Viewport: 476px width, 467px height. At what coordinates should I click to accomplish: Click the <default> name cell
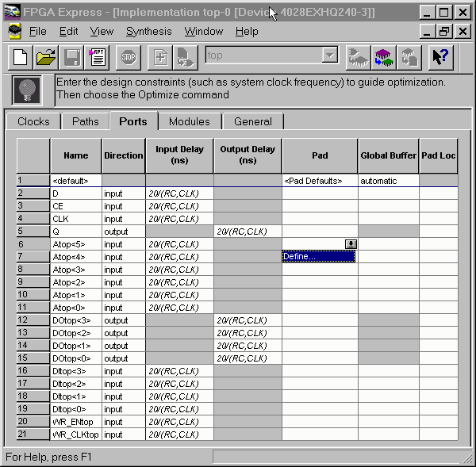click(76, 181)
